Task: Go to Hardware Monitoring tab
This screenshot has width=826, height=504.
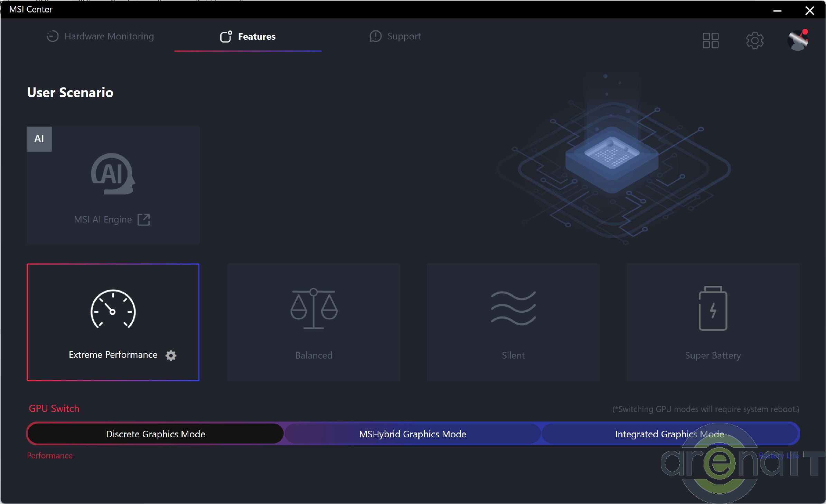Action: click(100, 36)
